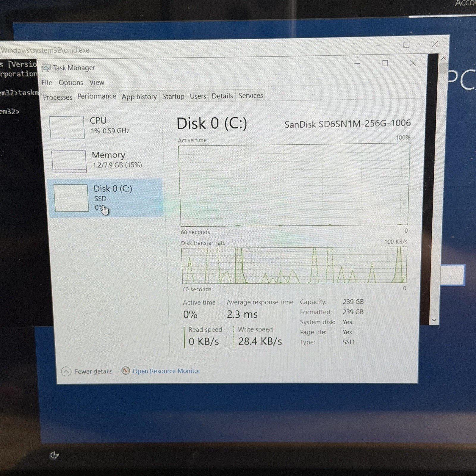Open the Options menu
The image size is (476, 476).
tap(71, 82)
